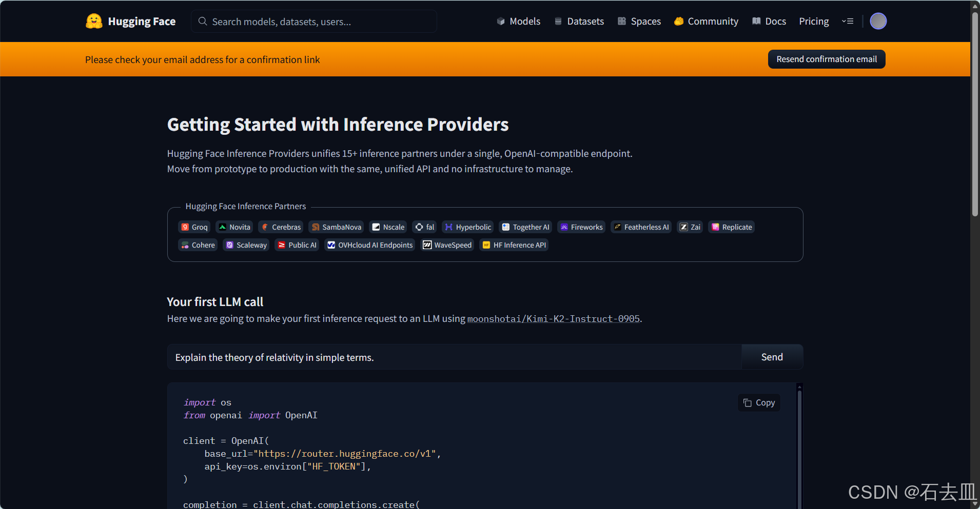Image resolution: width=980 pixels, height=509 pixels.
Task: Open the Fireworks partner link
Action: (x=582, y=227)
